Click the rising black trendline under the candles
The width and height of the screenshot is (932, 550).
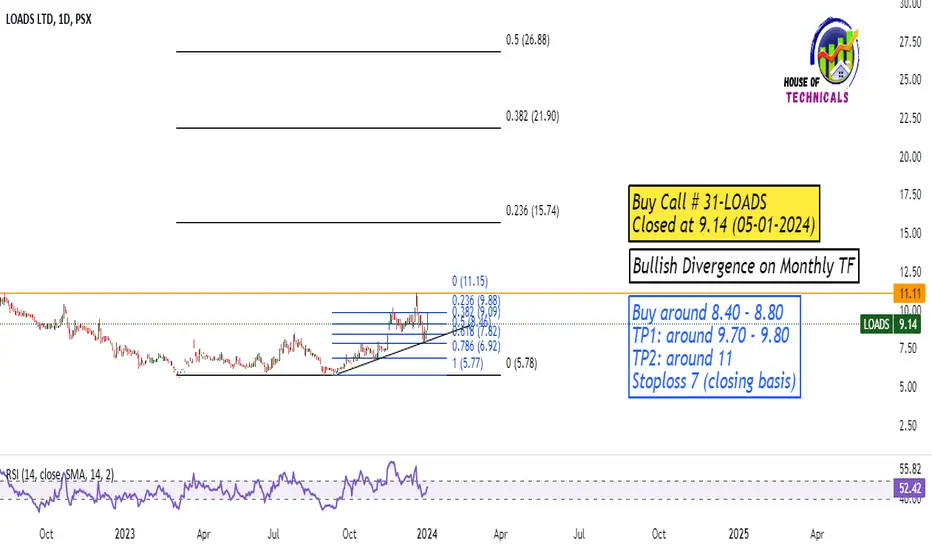click(x=404, y=349)
